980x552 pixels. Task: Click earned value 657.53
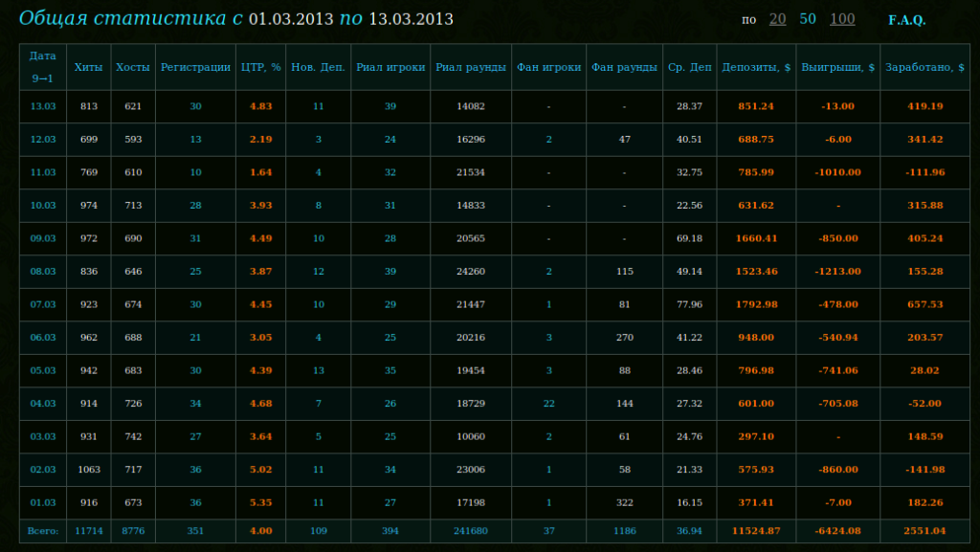[925, 305]
